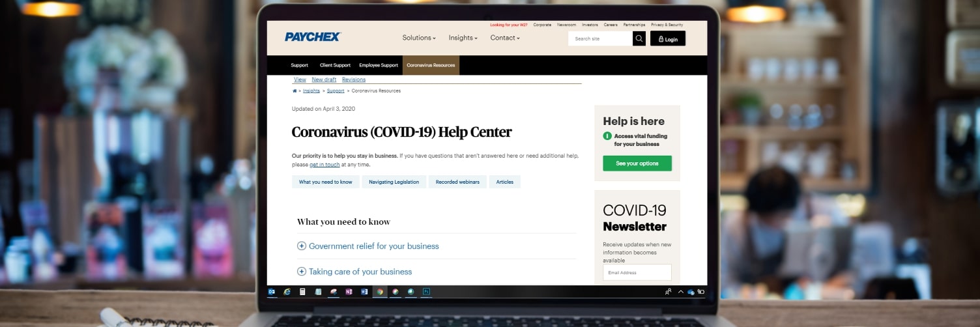Jump to Articles section

[x=505, y=182]
